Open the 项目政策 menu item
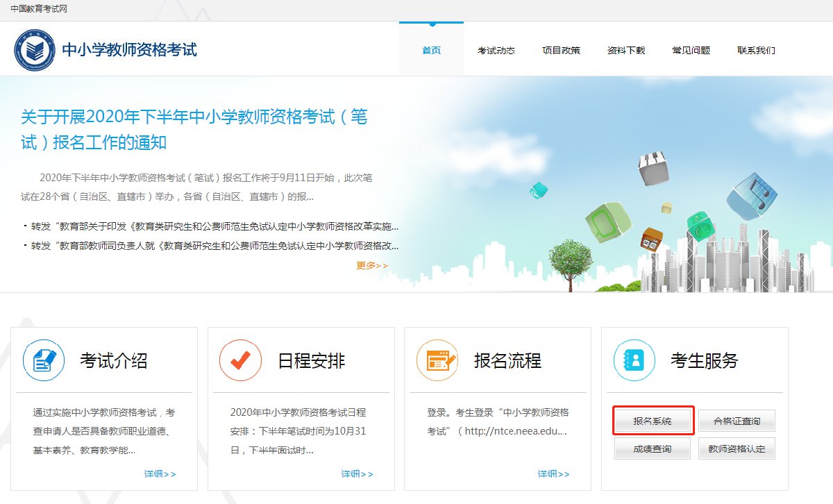The height and width of the screenshot is (504, 833). click(x=561, y=51)
